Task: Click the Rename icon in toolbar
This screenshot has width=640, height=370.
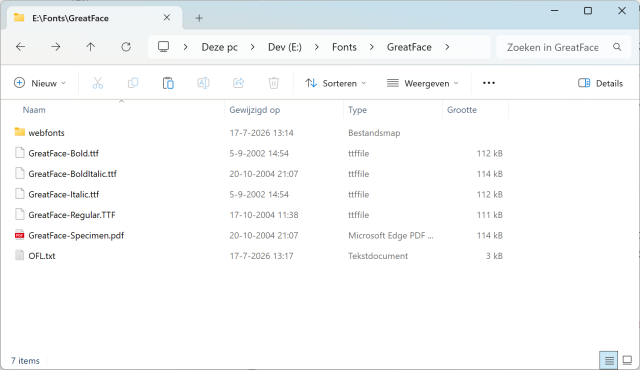Action: 203,83
